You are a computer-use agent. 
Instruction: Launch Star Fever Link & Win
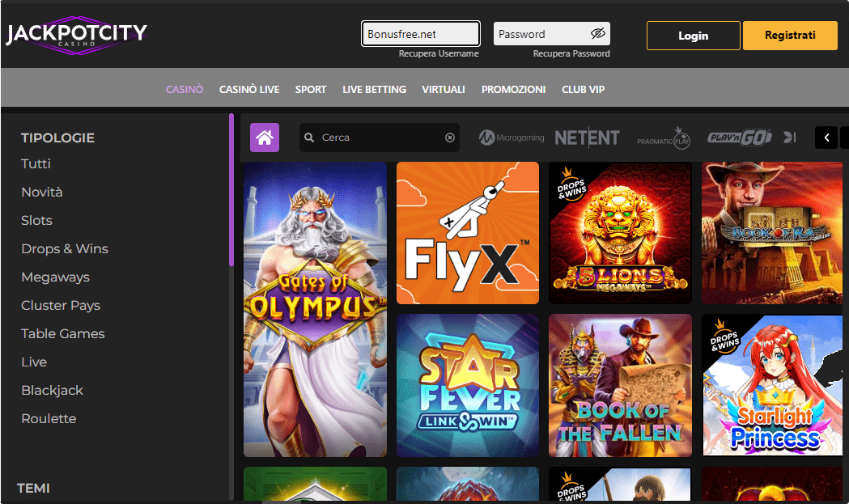click(x=468, y=385)
